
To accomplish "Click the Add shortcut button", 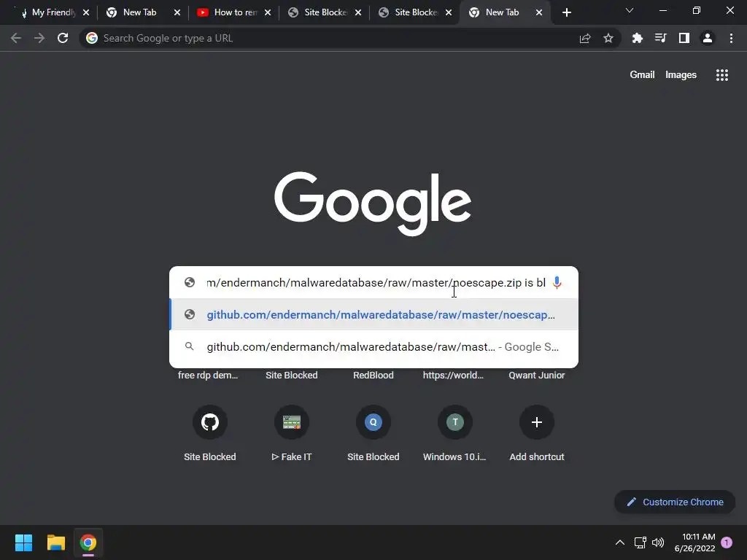I will coord(536,433).
